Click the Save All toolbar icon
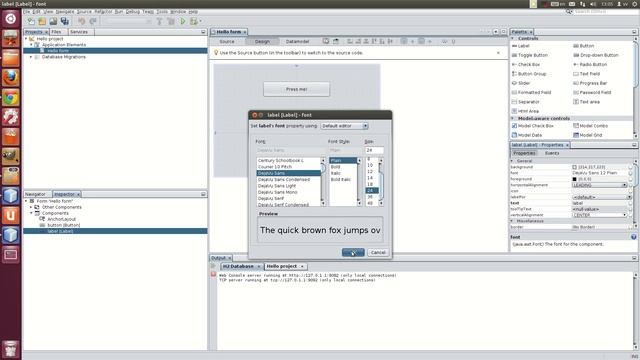The width and height of the screenshot is (640, 360). point(64,21)
